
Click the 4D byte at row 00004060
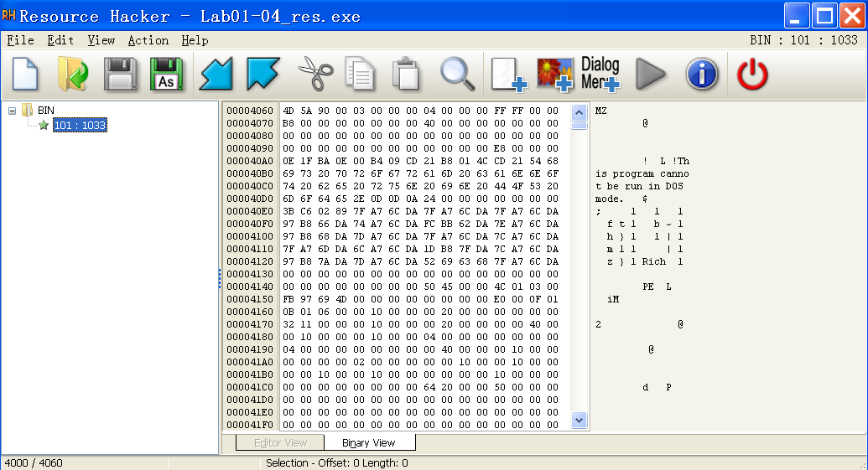288,111
